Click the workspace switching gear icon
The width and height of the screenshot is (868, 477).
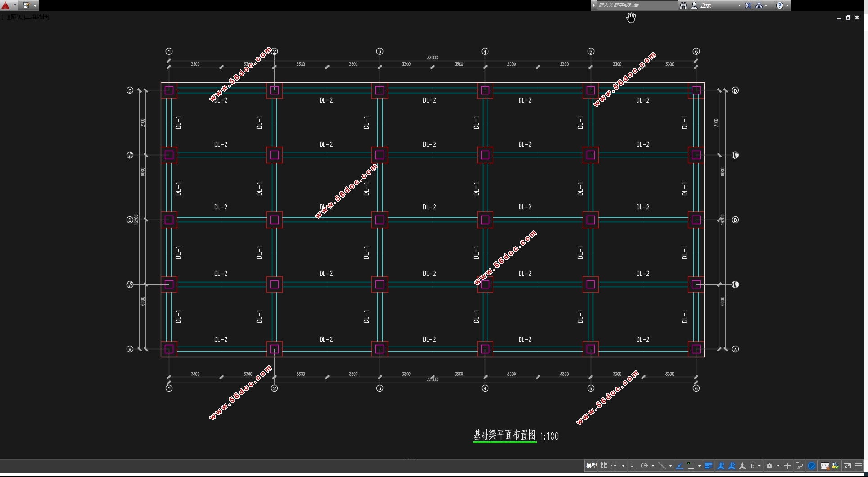769,466
